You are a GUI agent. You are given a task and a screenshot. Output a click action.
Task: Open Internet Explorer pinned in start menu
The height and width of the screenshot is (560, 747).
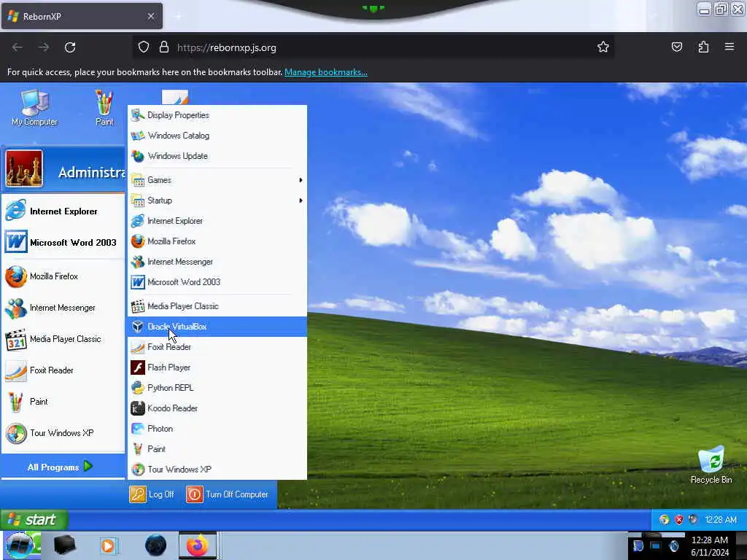[63, 211]
